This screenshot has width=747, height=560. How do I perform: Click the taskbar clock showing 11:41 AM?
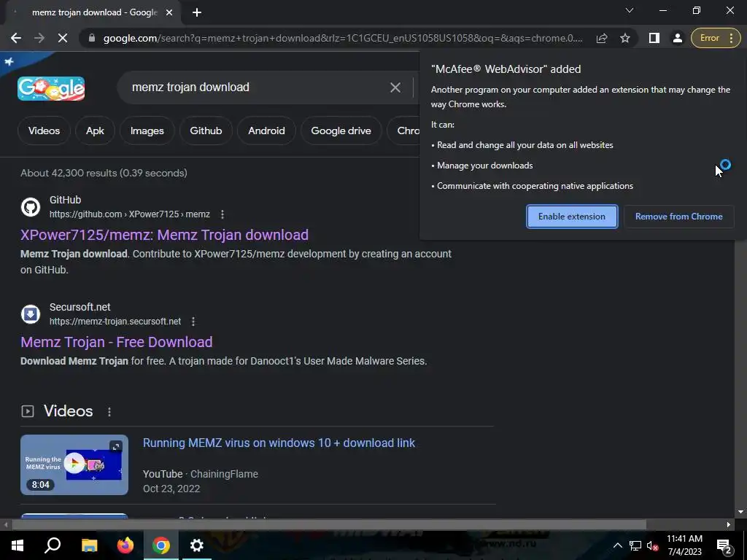[684, 545]
